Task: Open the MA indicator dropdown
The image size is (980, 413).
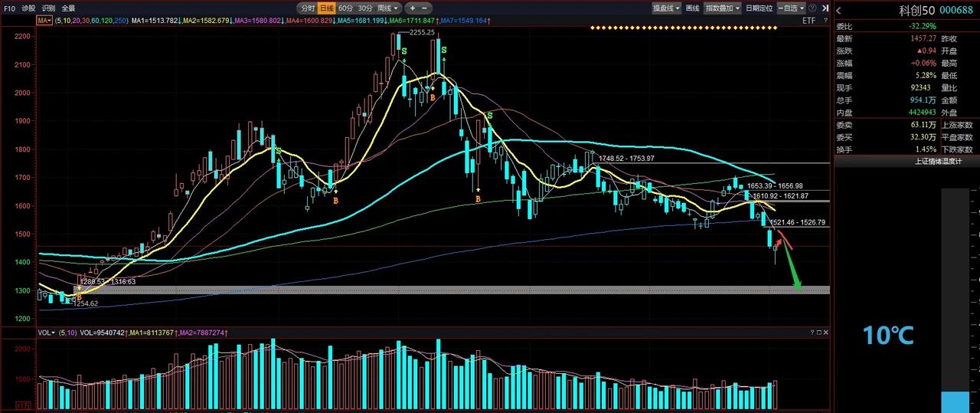Action: coord(45,21)
